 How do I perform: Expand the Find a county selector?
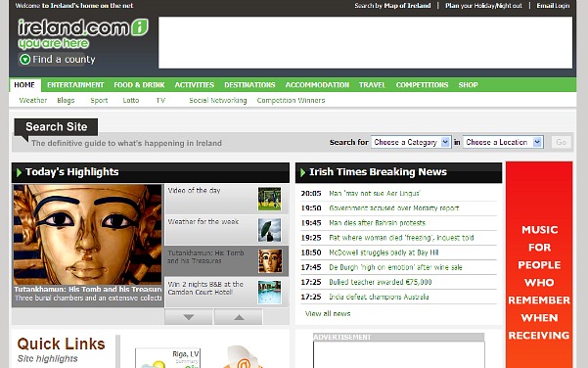[x=58, y=60]
